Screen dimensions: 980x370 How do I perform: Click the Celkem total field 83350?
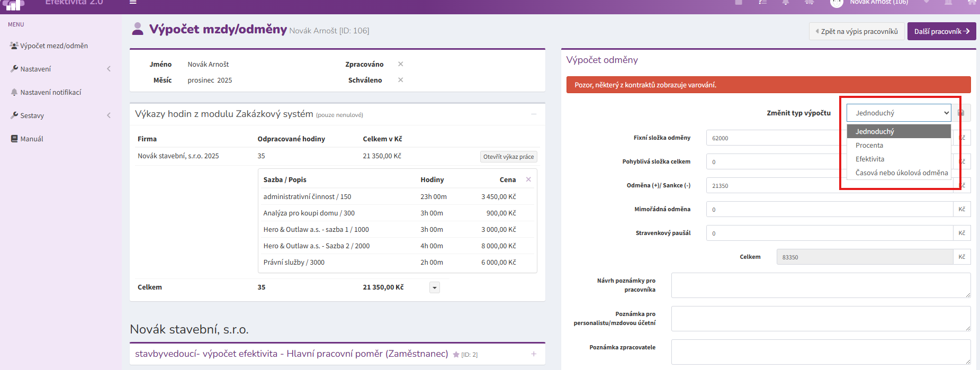[x=865, y=257]
